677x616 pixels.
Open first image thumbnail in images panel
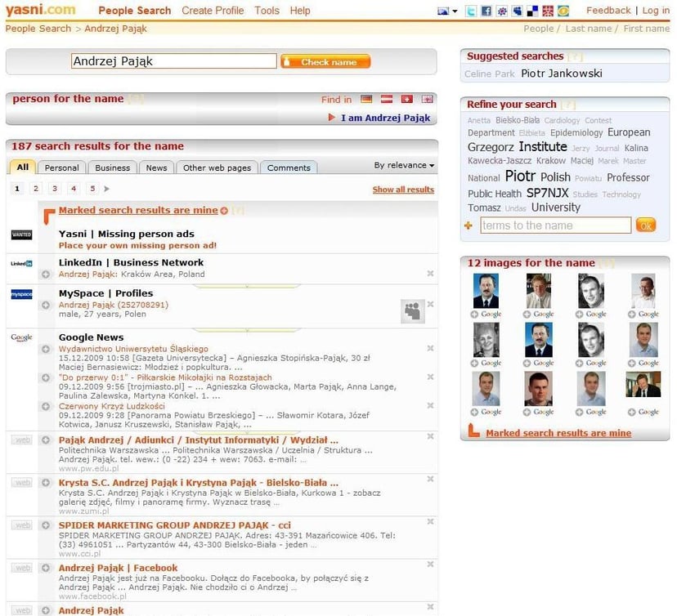(x=486, y=290)
